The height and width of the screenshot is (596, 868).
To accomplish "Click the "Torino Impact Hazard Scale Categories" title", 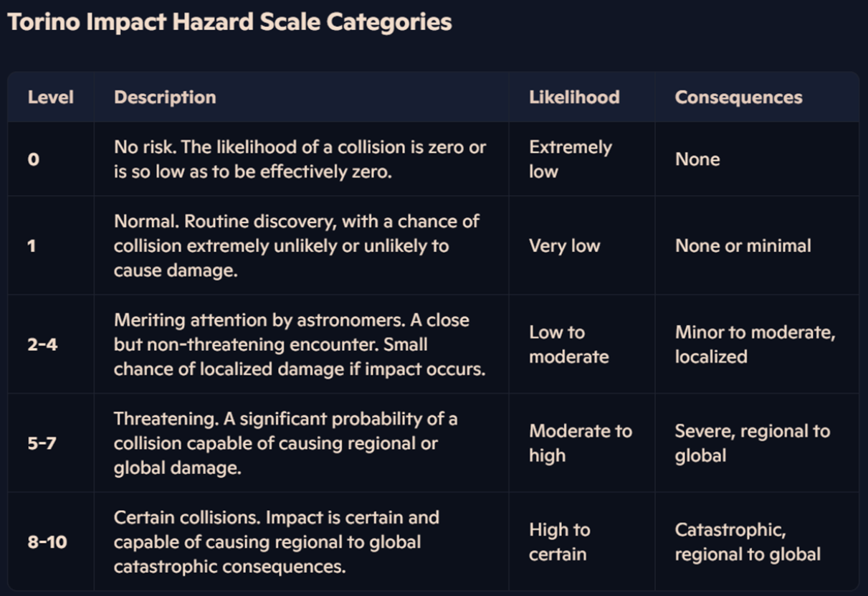I will coord(229,22).
